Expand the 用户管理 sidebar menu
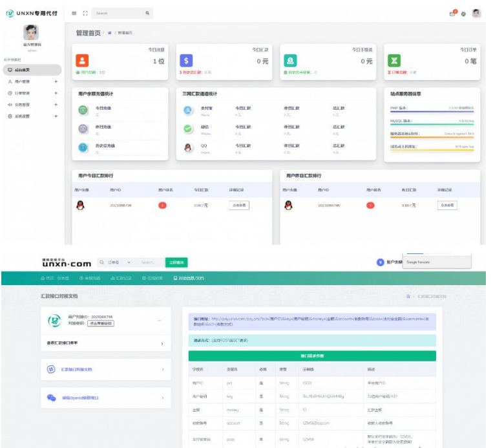493x448 pixels. pos(56,81)
